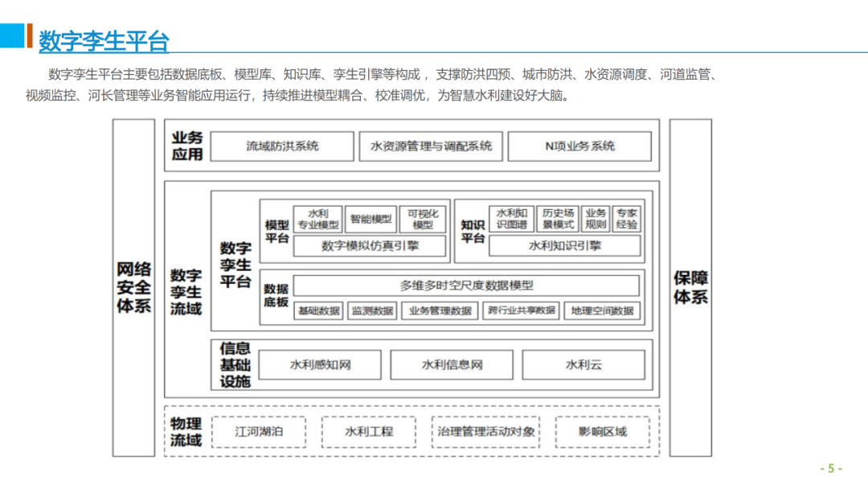This screenshot has width=868, height=489.
Task: Select the 水利感知网 box
Action: 320,365
